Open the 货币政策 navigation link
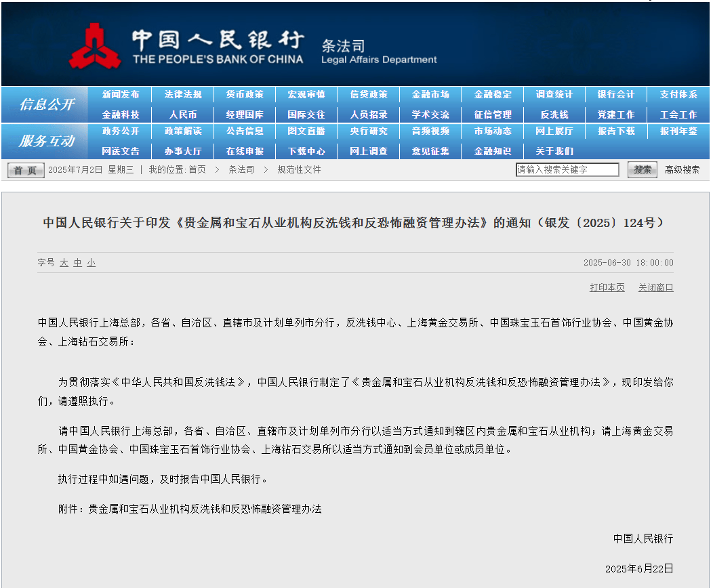 tap(245, 94)
